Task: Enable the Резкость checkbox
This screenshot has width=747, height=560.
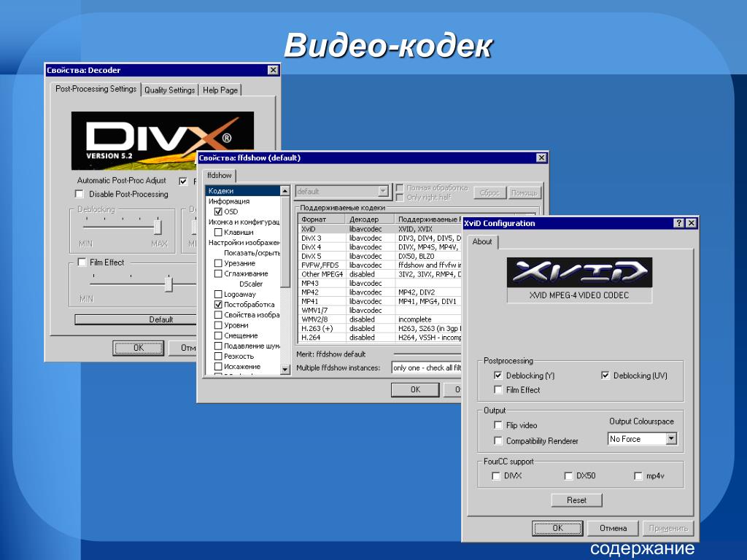Action: coord(218,356)
